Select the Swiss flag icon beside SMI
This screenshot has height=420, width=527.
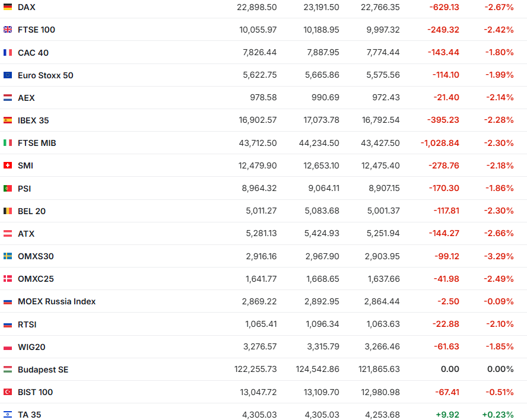coord(8,166)
